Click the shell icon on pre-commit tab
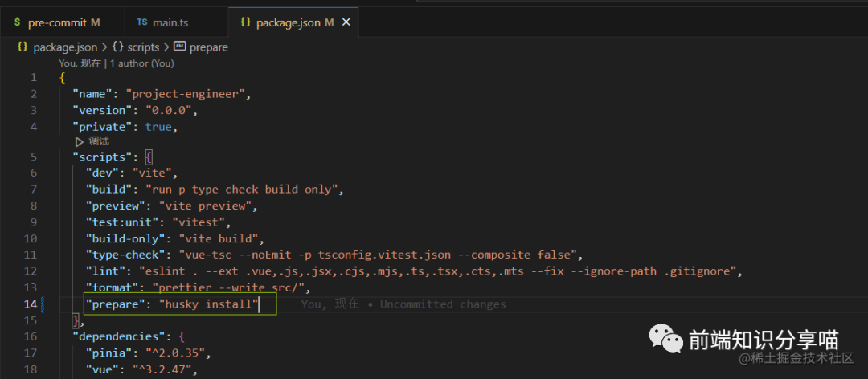Screen dimensions: 868x379 click(17, 22)
